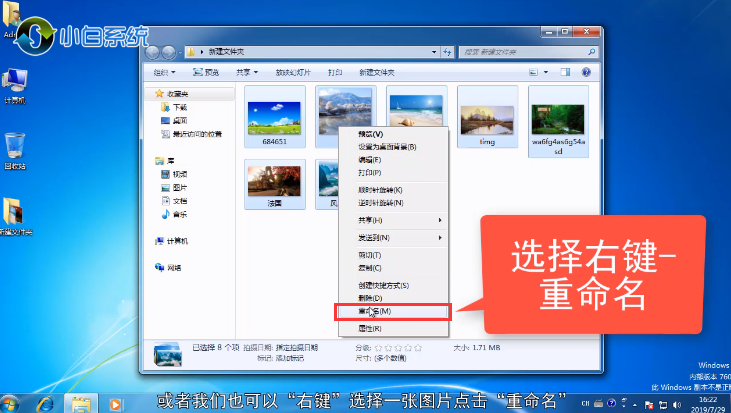Select the 法国 image thumbnail
The width and height of the screenshot is (731, 413).
click(x=275, y=185)
